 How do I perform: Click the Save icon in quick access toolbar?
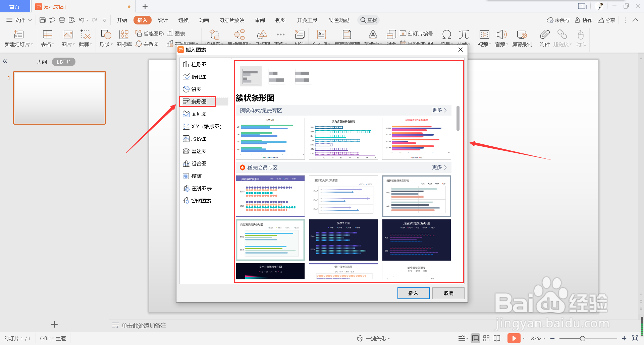43,20
